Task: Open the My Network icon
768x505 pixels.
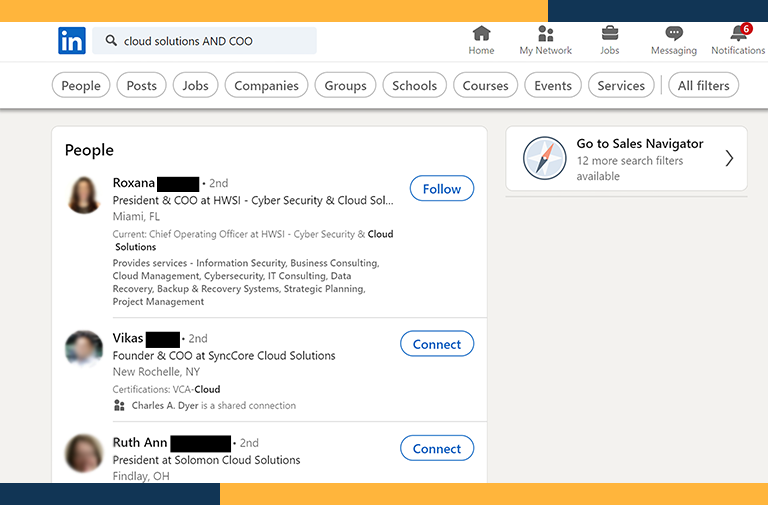Action: (x=546, y=33)
